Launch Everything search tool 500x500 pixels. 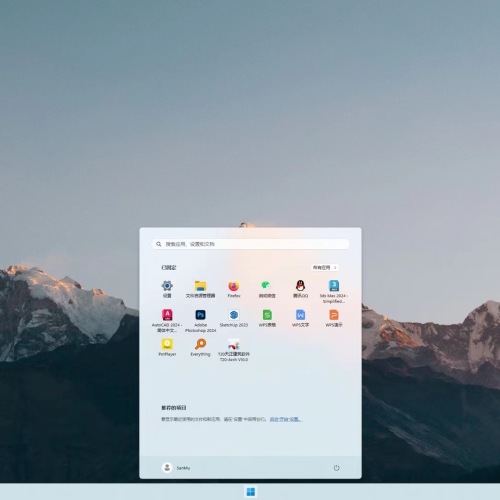pos(200,347)
